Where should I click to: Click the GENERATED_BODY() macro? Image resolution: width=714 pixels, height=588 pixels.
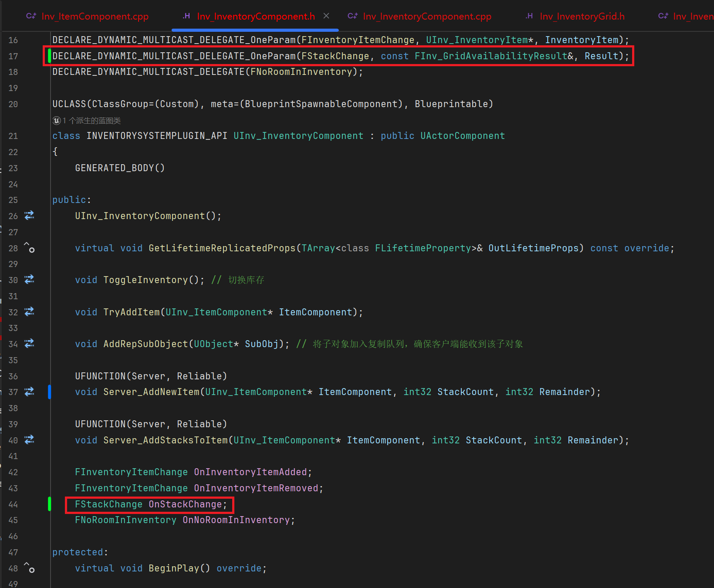tap(120, 168)
